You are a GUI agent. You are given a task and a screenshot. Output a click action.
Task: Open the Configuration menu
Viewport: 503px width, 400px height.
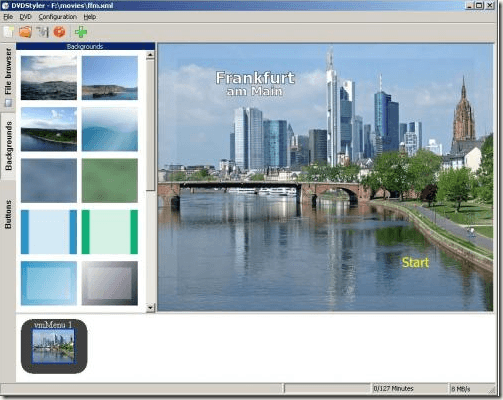[57, 17]
